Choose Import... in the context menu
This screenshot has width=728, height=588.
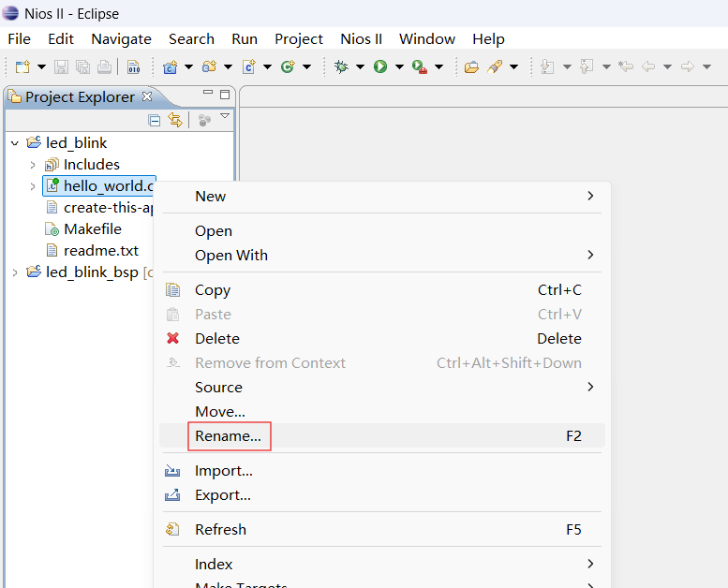click(x=381, y=471)
